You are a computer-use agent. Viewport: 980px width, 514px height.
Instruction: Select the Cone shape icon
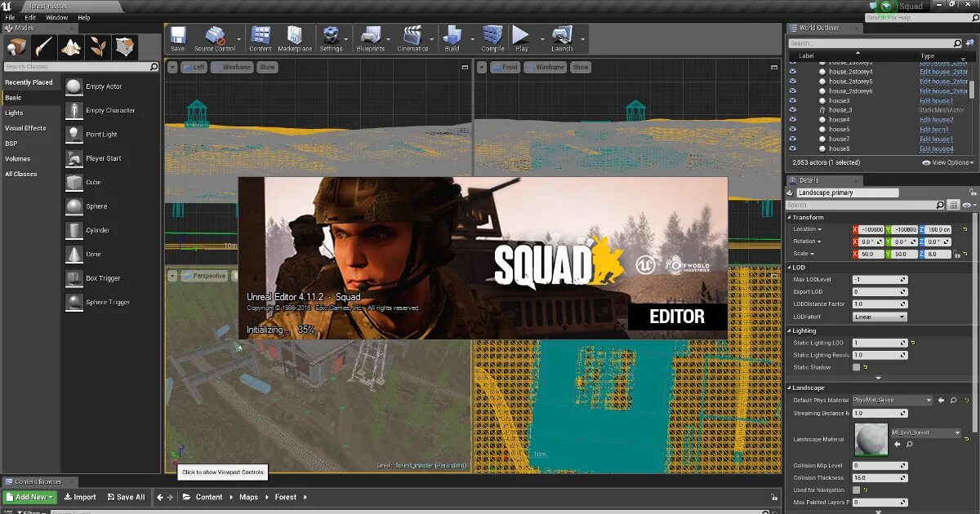coord(74,254)
